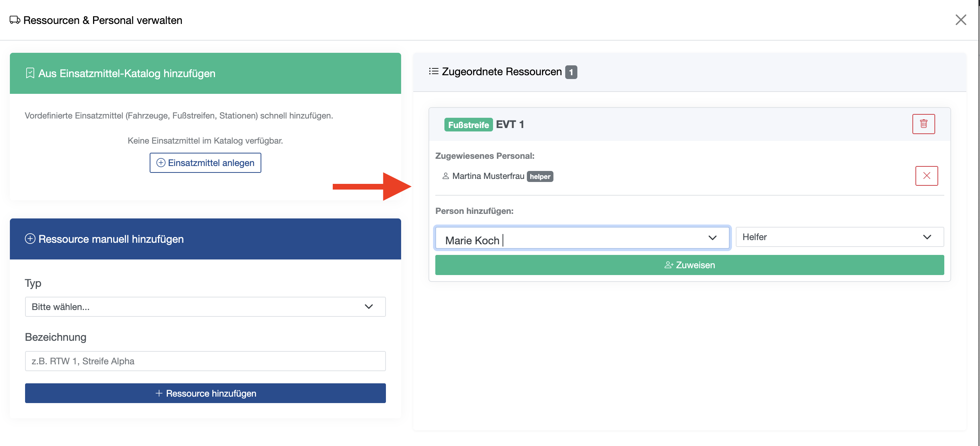Click the Einsatzmittel anlegen button
This screenshot has width=980, height=446.
point(205,163)
